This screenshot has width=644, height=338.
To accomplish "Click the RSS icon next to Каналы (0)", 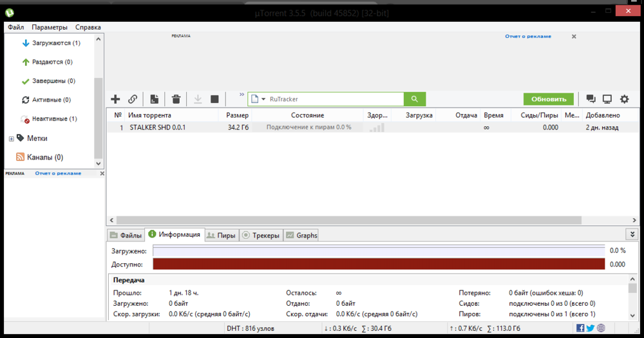I will coord(20,157).
